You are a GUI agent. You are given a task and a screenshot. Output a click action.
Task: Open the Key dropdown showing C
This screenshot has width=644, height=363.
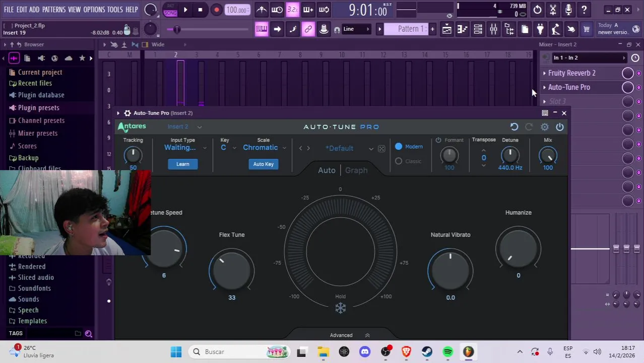click(229, 148)
